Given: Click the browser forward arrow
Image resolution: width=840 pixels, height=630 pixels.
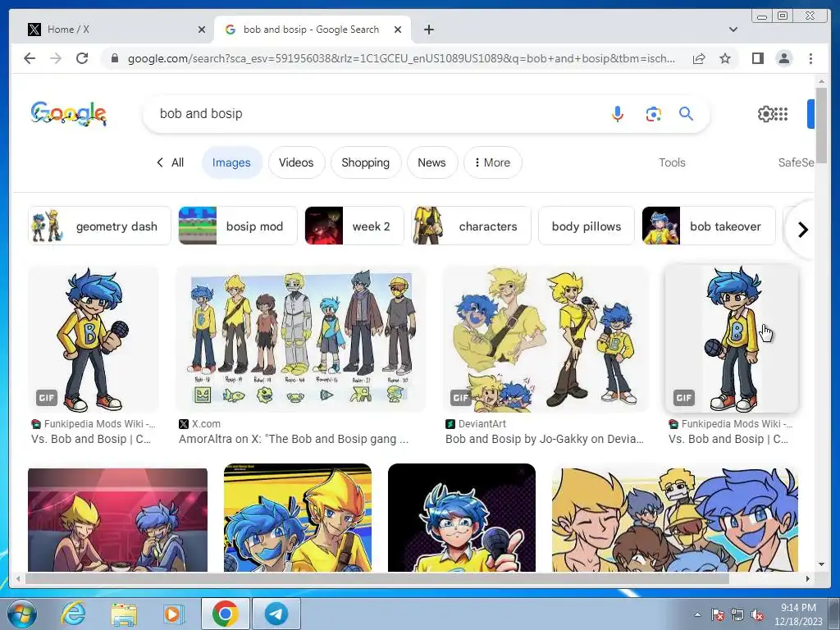Looking at the screenshot, I should [x=56, y=58].
